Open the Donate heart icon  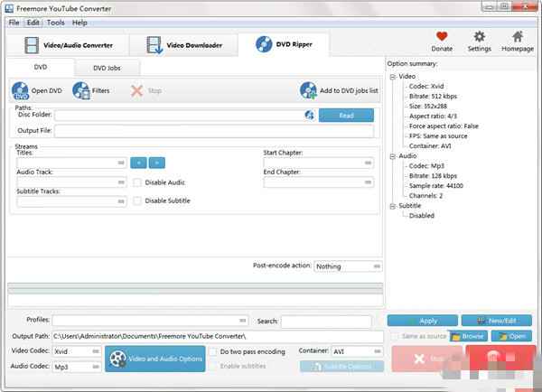point(442,38)
